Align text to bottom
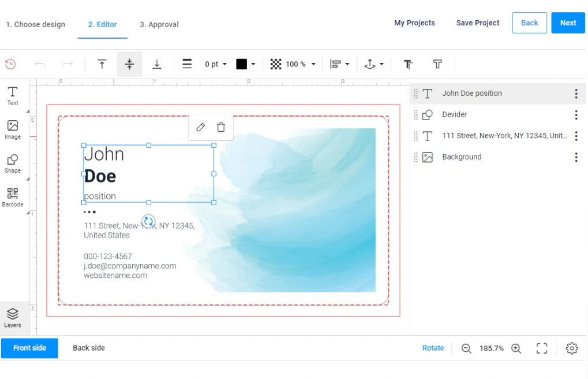Screen dimensions: 588x379 (157, 64)
